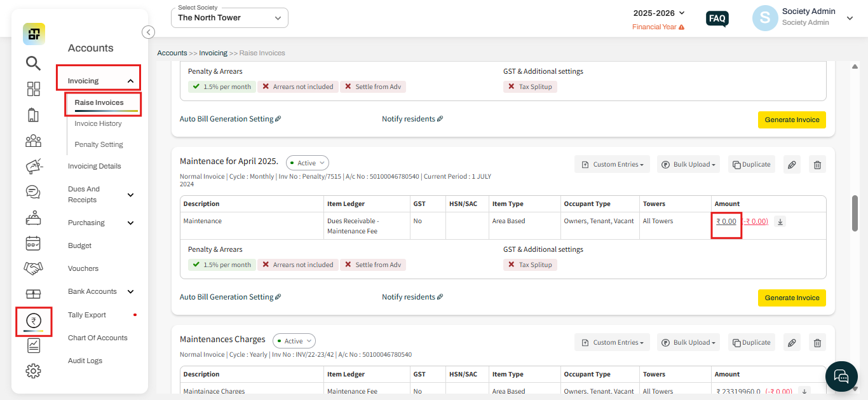Screen dimensions: 868x400
Task: Open the megaphone announcements icon in the sidebar
Action: point(33,166)
